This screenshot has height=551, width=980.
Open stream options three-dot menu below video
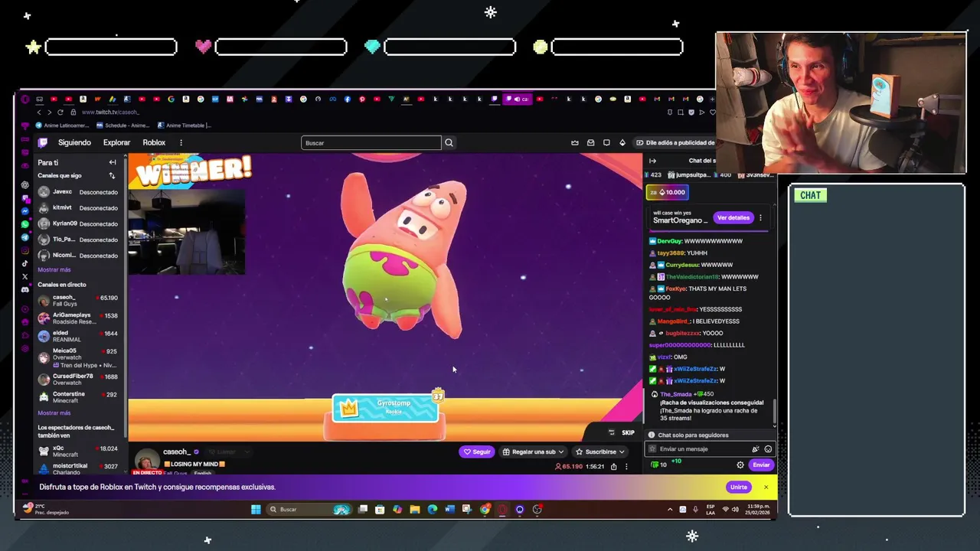626,466
